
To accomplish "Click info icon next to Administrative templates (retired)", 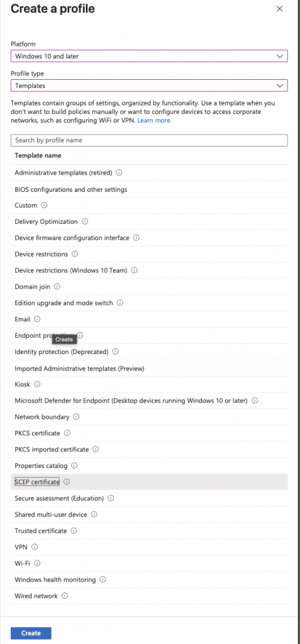I will tap(119, 173).
